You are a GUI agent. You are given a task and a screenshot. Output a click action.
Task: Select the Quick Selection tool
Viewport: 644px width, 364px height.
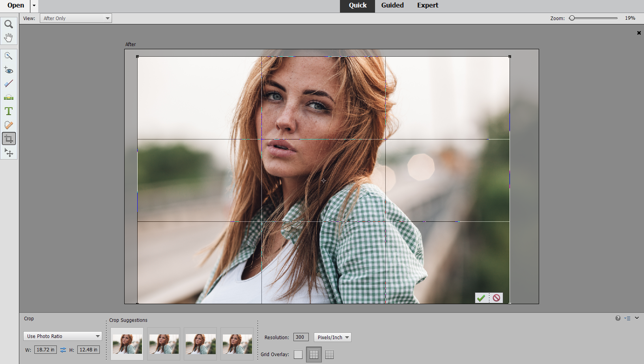pyautogui.click(x=9, y=56)
